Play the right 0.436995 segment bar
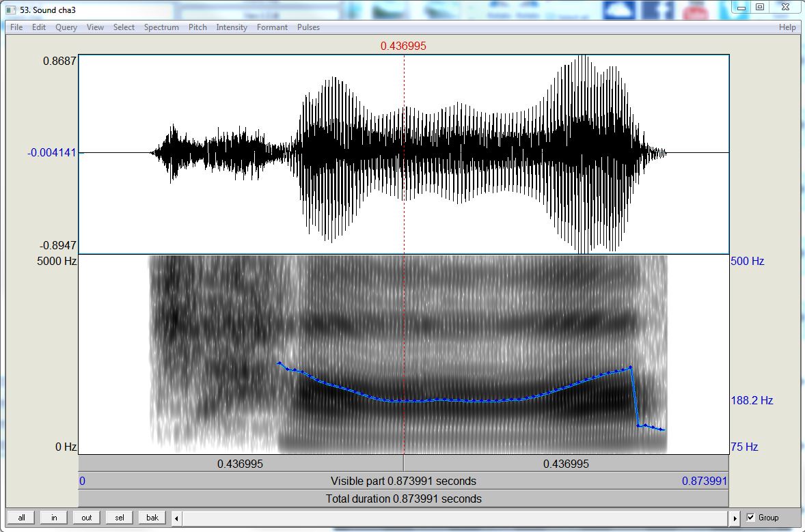Viewport: 805px width, 532px height. (x=567, y=464)
